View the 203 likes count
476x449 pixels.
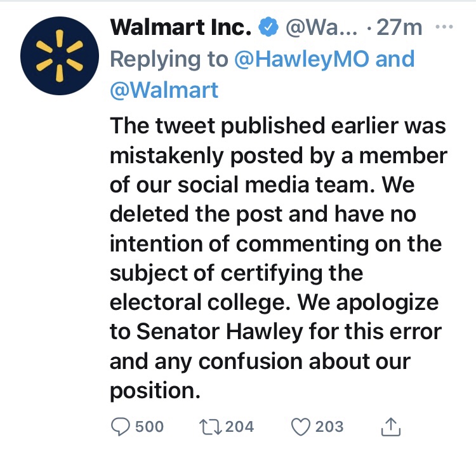[x=329, y=426]
